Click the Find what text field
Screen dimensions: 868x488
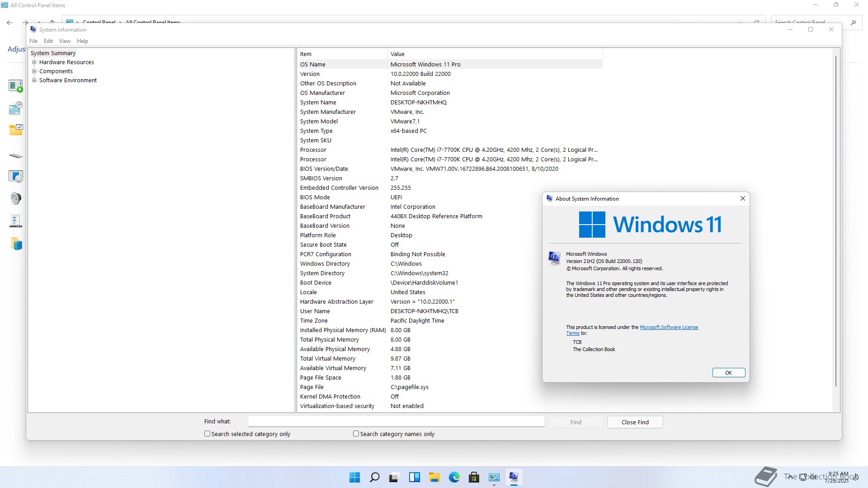click(396, 422)
